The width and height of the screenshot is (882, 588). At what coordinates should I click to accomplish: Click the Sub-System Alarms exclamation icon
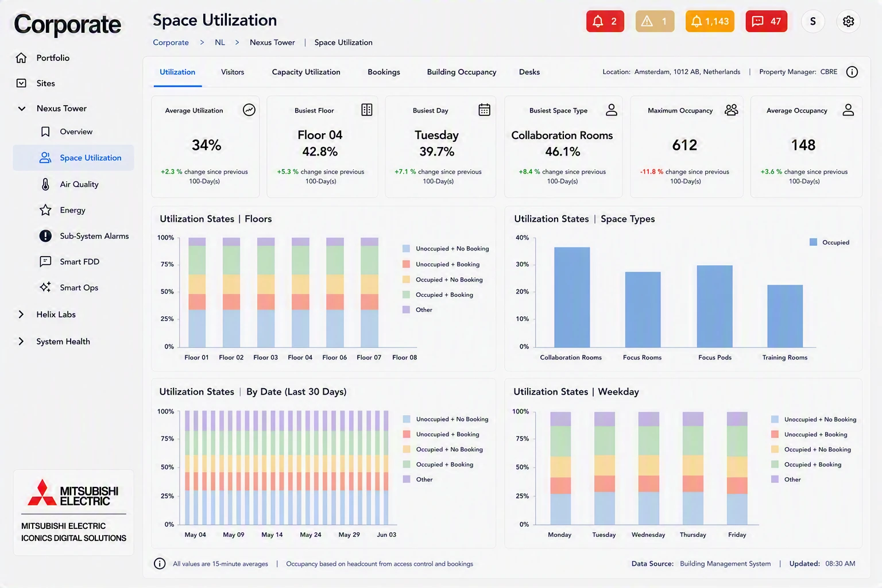click(45, 236)
